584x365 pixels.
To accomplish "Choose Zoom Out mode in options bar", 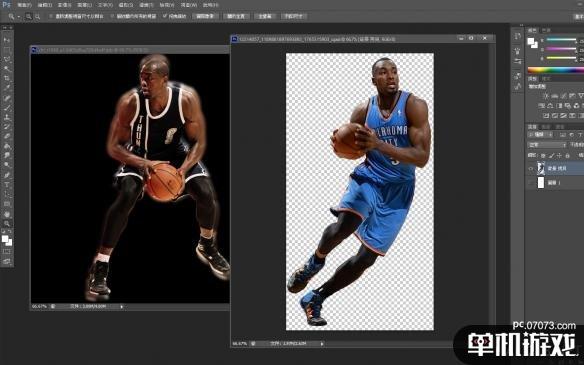I will click(38, 16).
